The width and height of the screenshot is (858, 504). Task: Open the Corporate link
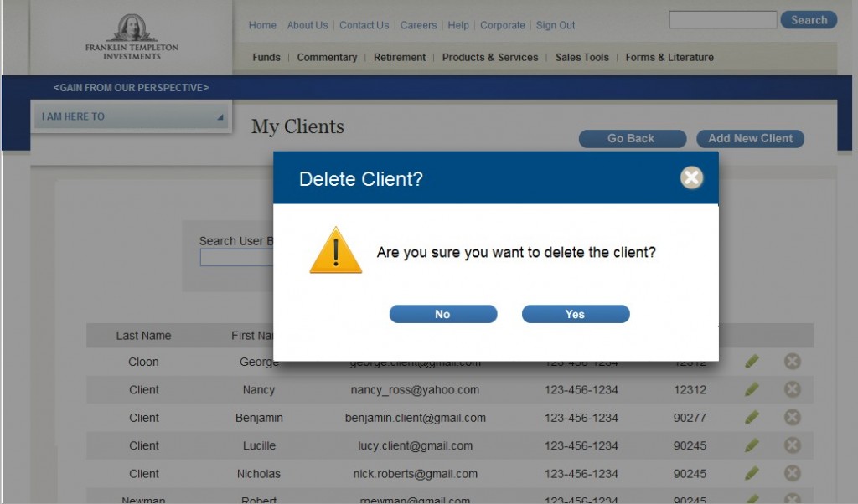pos(503,25)
